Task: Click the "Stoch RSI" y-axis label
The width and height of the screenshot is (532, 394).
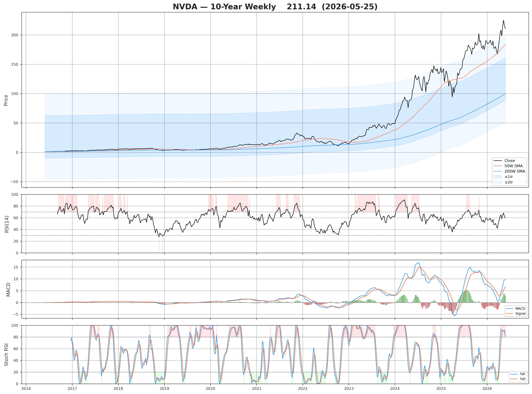Action: 6,355
